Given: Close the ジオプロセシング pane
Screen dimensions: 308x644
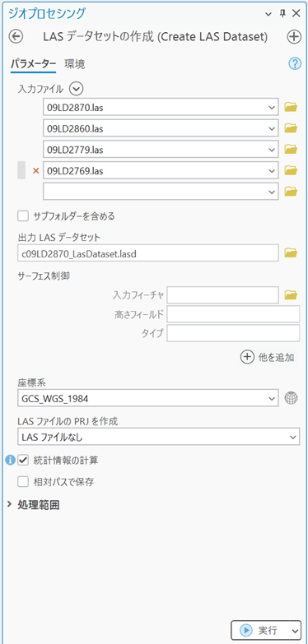Looking at the screenshot, I should (296, 13).
